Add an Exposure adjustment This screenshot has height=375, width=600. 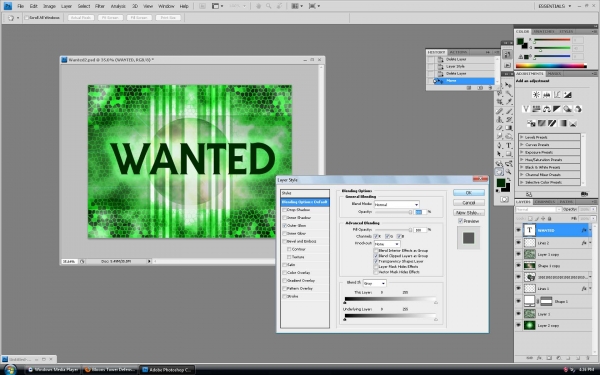click(567, 95)
